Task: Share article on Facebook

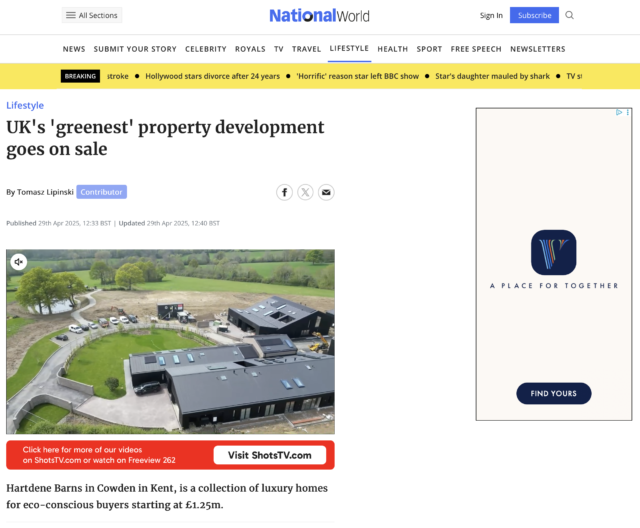Action: coord(285,192)
